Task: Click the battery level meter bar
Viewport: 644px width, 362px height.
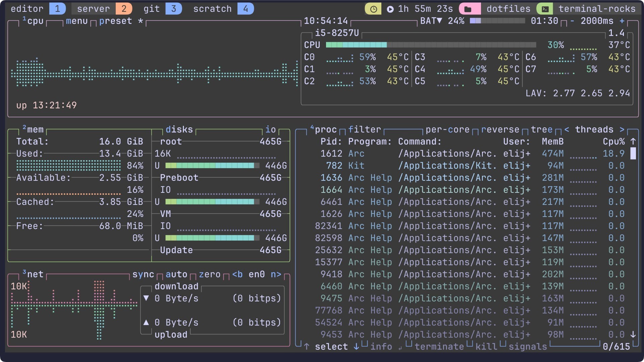Action: (x=497, y=21)
